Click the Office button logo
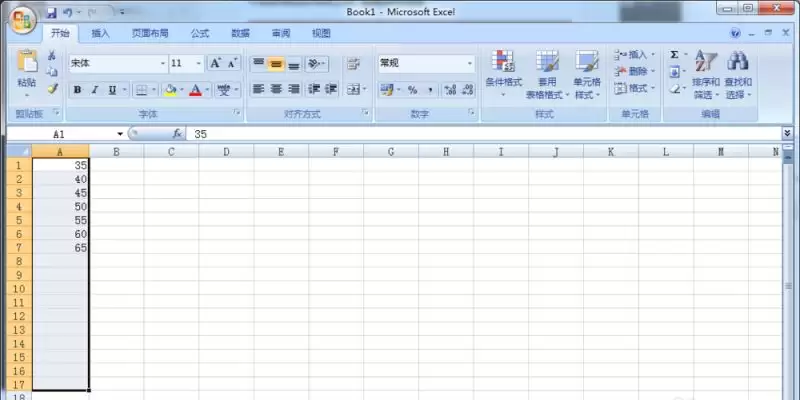This screenshot has height=400, width=800. pos(22,22)
